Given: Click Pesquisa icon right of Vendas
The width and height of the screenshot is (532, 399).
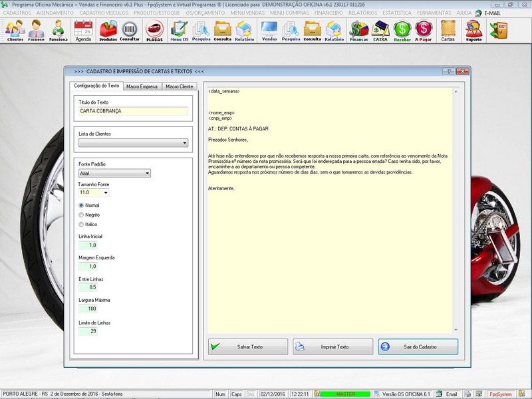Looking at the screenshot, I should point(291,31).
